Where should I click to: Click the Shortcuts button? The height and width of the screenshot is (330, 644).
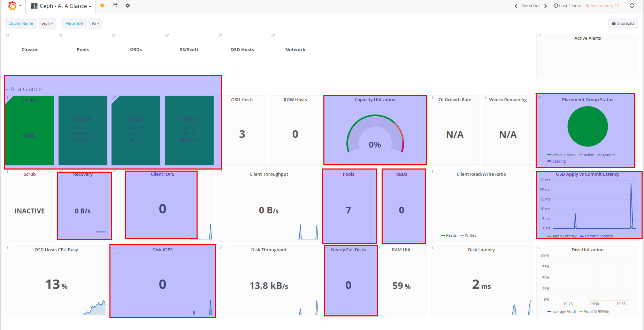pyautogui.click(x=623, y=23)
